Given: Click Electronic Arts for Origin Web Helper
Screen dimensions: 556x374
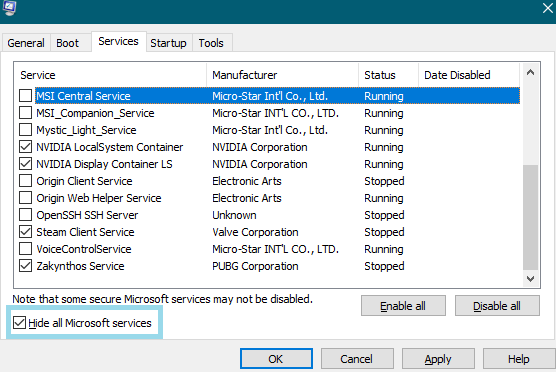Looking at the screenshot, I should coord(247,198).
